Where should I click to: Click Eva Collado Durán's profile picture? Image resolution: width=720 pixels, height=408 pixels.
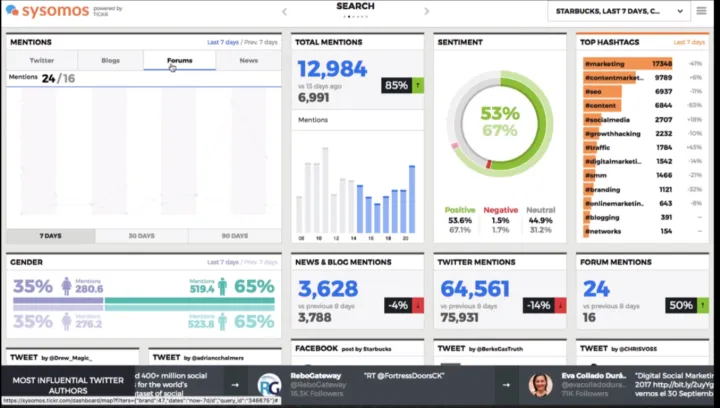coord(540,384)
